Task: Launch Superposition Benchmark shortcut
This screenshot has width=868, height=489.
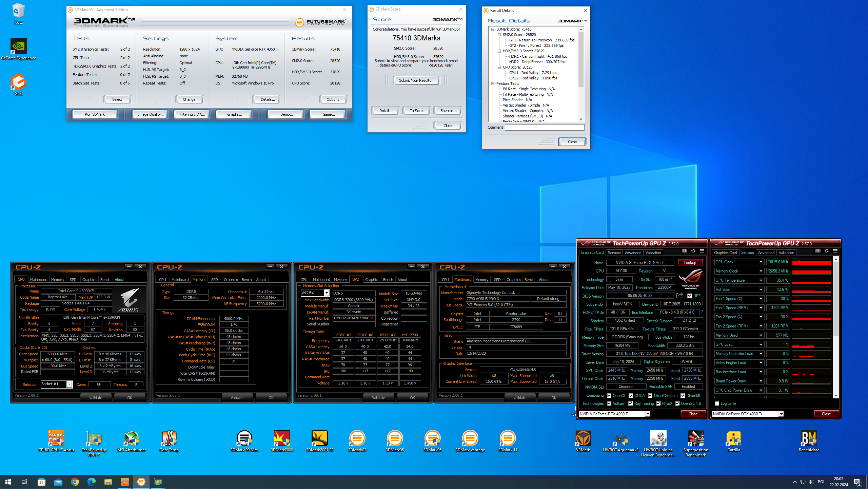Action: 696,444
